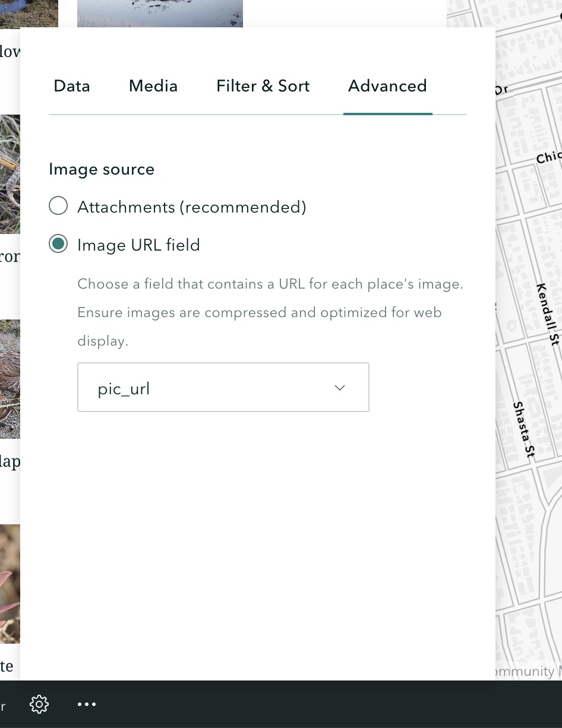
Task: Click the pond photo at top of screen
Action: 160,12
